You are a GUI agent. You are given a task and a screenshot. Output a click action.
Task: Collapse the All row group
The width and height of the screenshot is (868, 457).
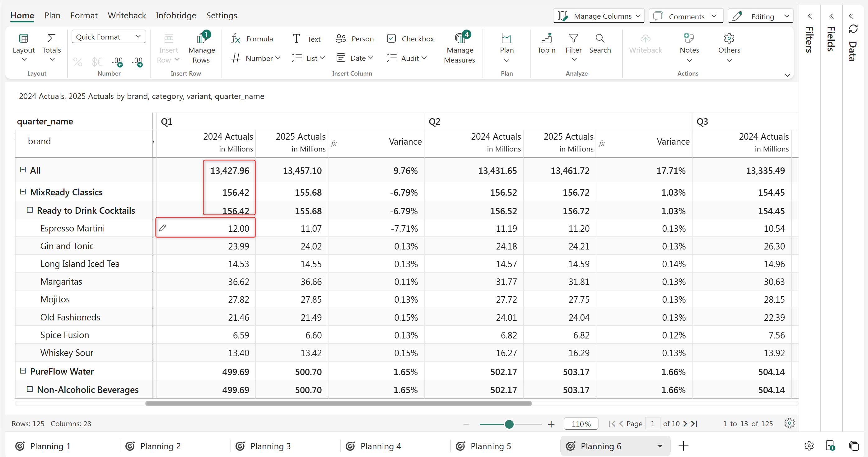coord(23,170)
